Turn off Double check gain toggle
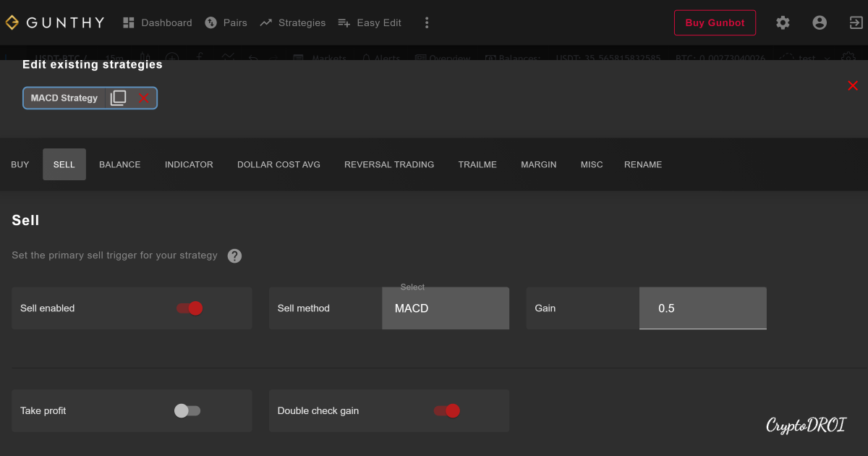This screenshot has height=456, width=868. click(447, 411)
